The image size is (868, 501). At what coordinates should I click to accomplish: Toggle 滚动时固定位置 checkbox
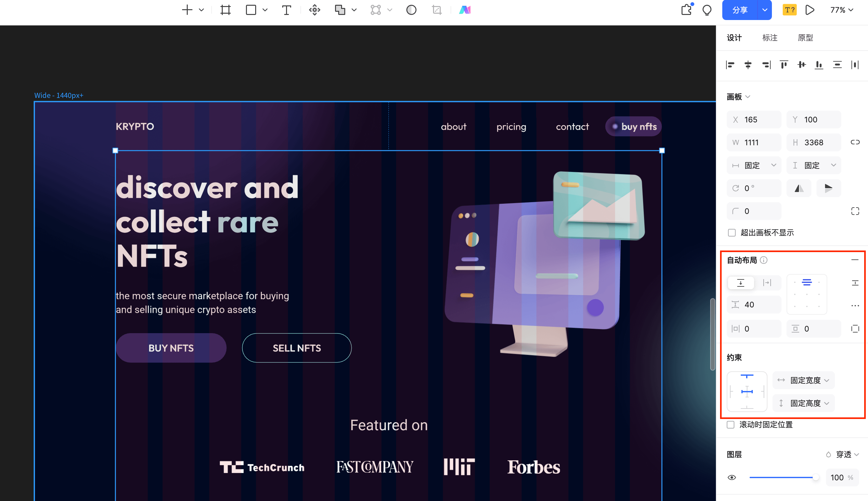click(x=731, y=423)
